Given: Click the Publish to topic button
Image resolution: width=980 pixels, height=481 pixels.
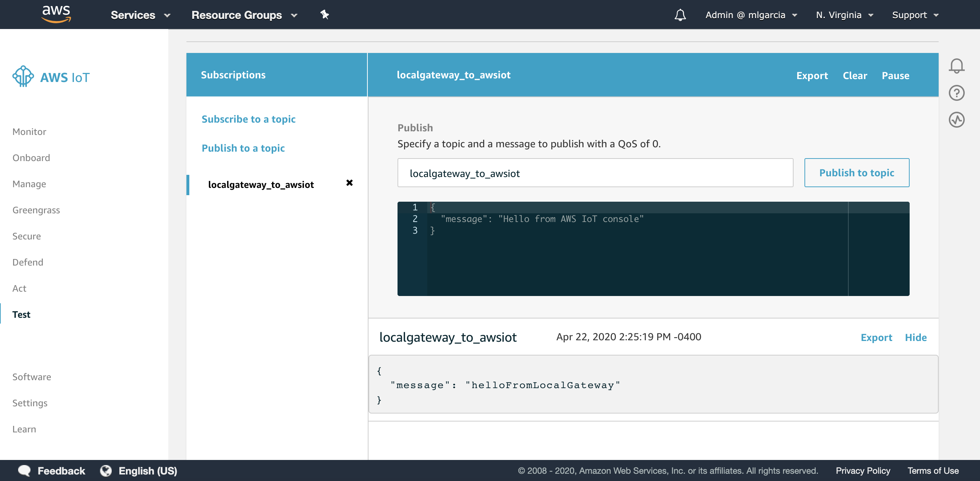Looking at the screenshot, I should tap(856, 173).
